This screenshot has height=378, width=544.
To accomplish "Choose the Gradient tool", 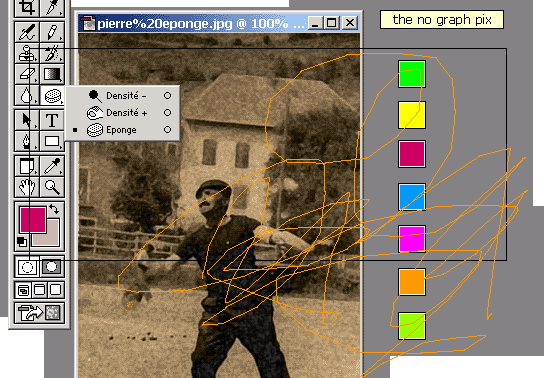I will click(52, 74).
